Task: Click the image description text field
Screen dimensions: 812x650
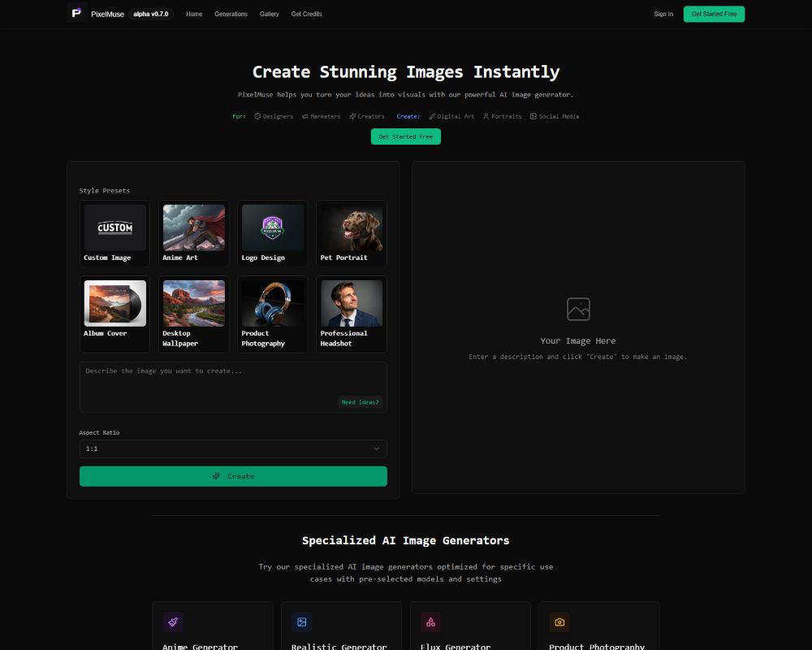Action: click(233, 382)
